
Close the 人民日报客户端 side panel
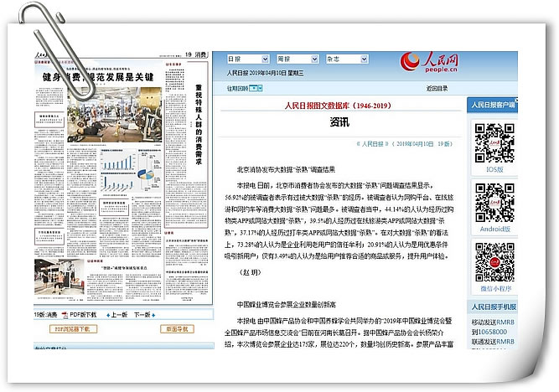click(516, 100)
